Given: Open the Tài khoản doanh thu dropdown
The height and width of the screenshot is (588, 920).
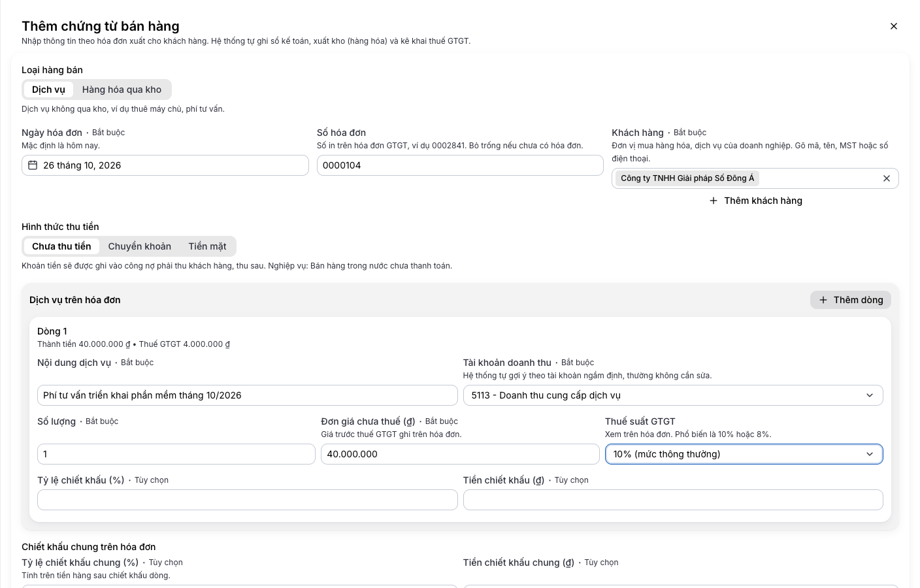Looking at the screenshot, I should tap(673, 395).
